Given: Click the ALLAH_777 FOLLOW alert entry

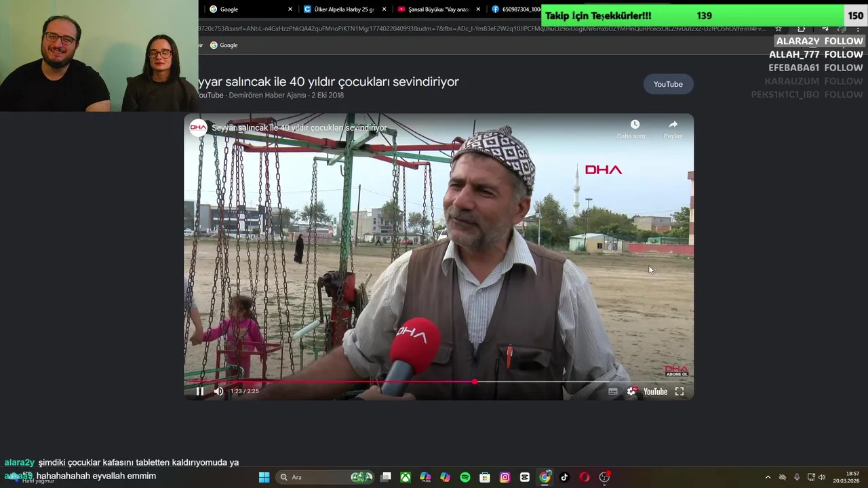Looking at the screenshot, I should tap(816, 54).
